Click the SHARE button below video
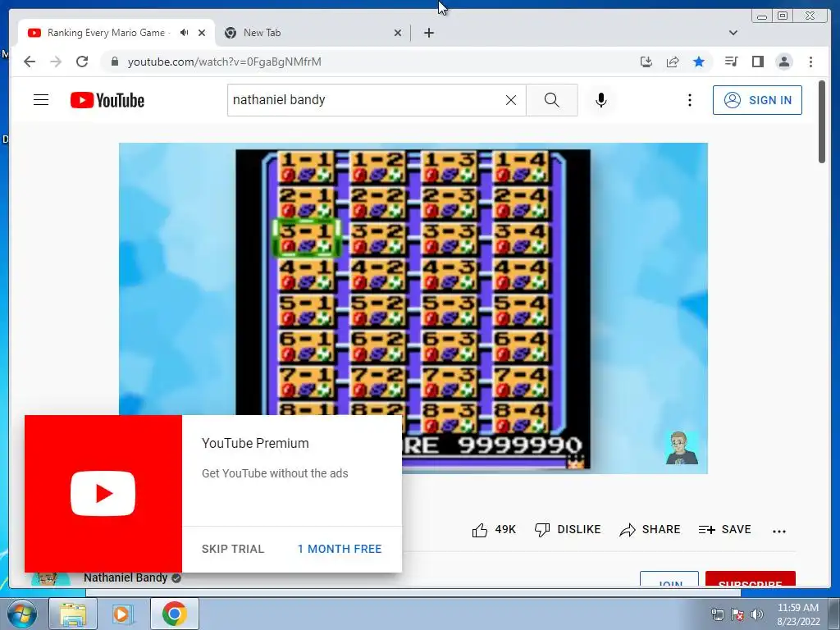Image resolution: width=840 pixels, height=630 pixels. click(x=650, y=530)
